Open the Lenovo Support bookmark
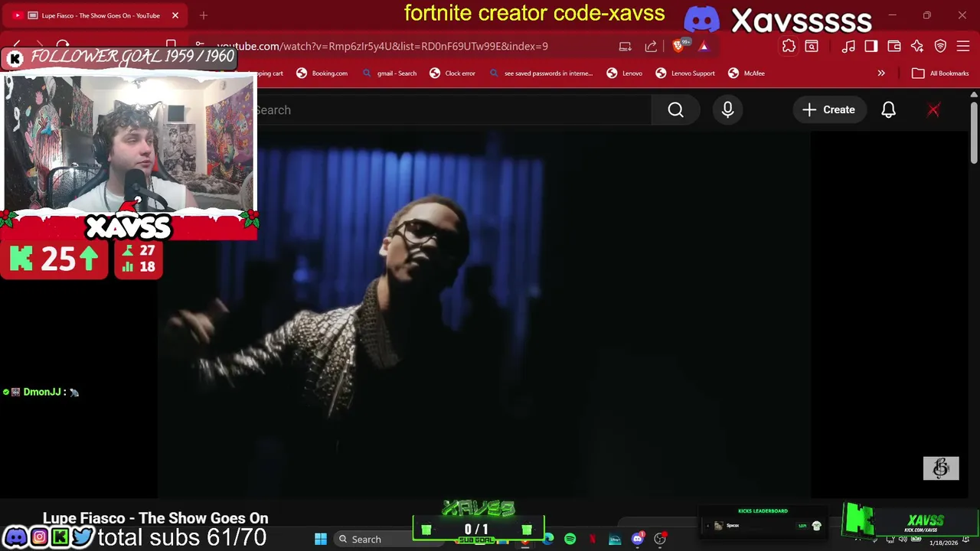This screenshot has height=551, width=980. 685,73
